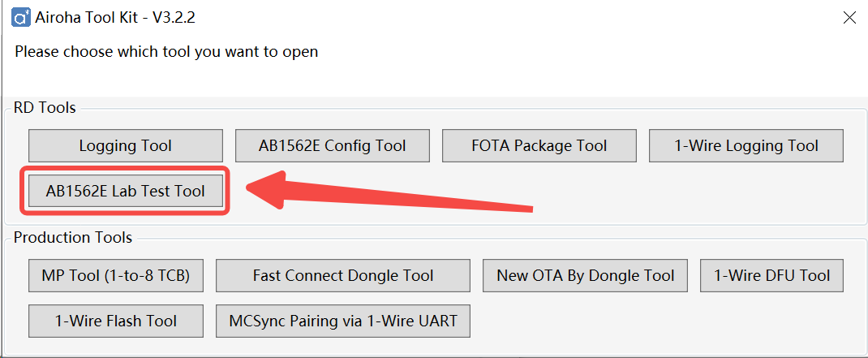
Task: Open the 1-Wire DFU Tool
Action: (772, 275)
